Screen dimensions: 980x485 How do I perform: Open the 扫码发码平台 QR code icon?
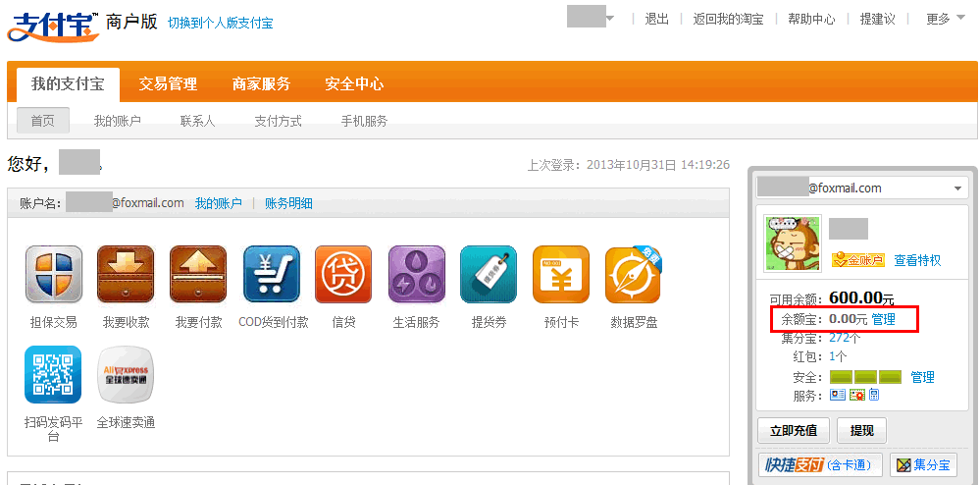pyautogui.click(x=53, y=374)
